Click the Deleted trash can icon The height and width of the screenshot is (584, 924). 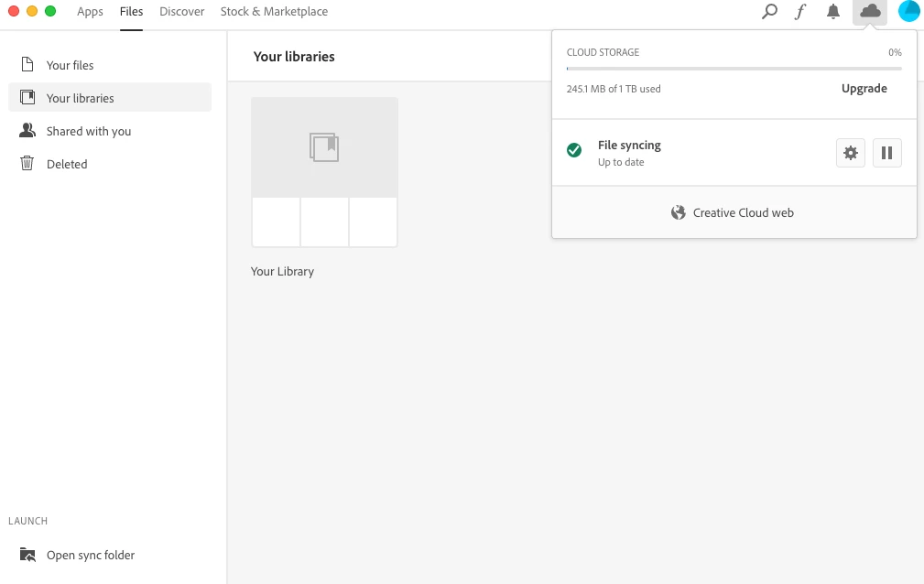[x=27, y=163]
